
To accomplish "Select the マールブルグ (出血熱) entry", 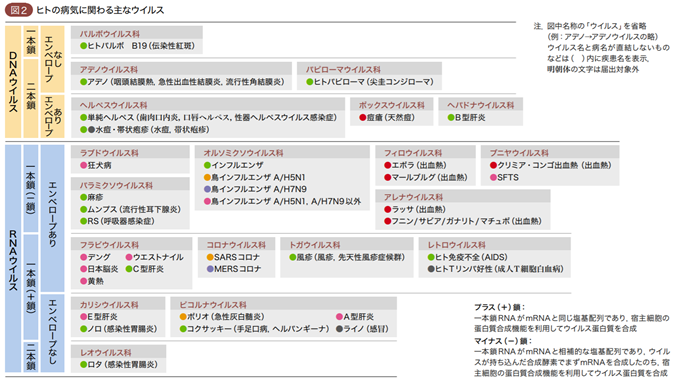I will click(x=426, y=177).
